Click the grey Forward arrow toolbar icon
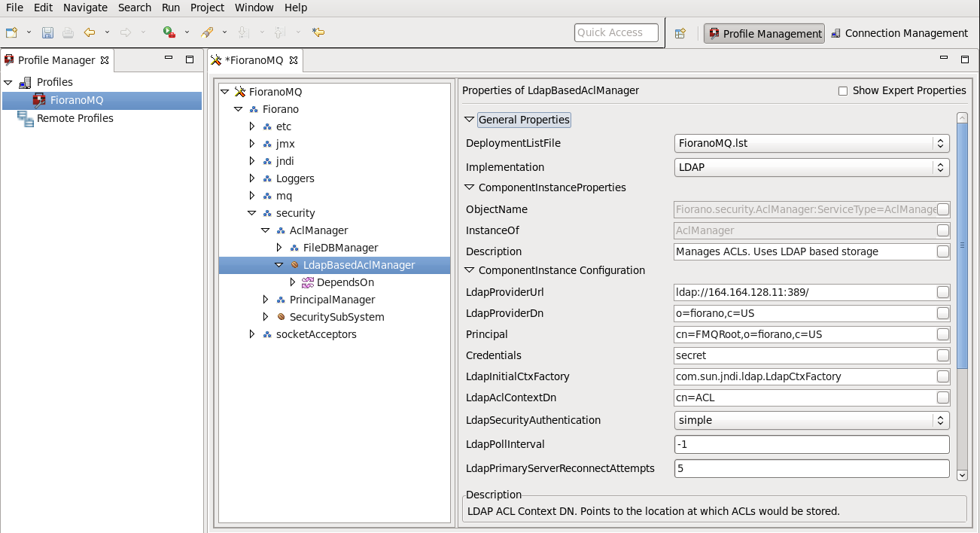Image resolution: width=980 pixels, height=533 pixels. point(126,32)
